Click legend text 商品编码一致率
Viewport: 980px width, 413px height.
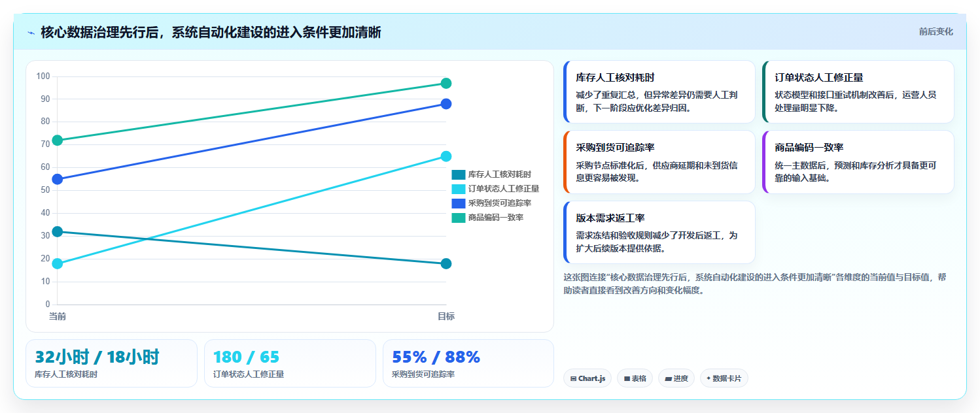(496, 218)
